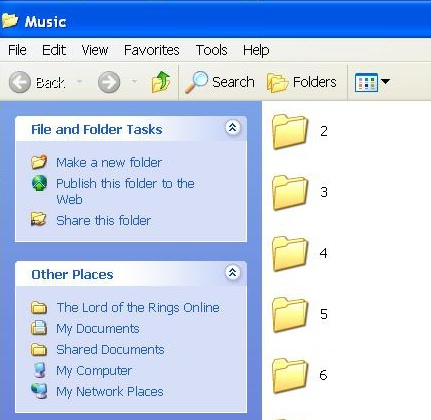
Task: Click the Forward arrow icon
Action: pyautogui.click(x=109, y=82)
